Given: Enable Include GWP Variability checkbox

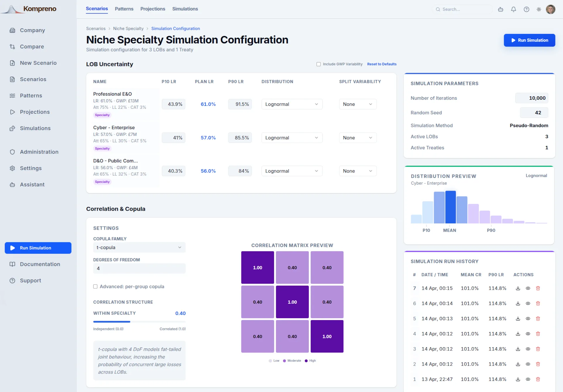Looking at the screenshot, I should tap(318, 64).
